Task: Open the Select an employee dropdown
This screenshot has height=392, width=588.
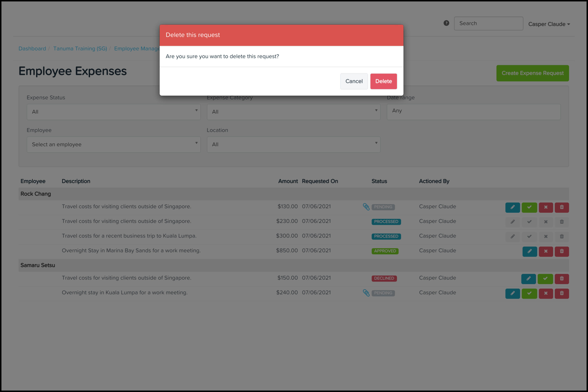Action: tap(113, 144)
